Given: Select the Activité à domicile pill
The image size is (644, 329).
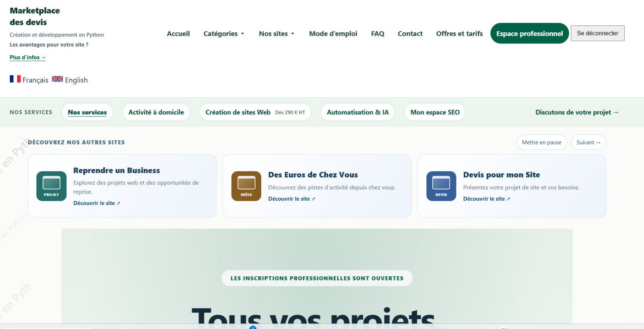Looking at the screenshot, I should 156,112.
